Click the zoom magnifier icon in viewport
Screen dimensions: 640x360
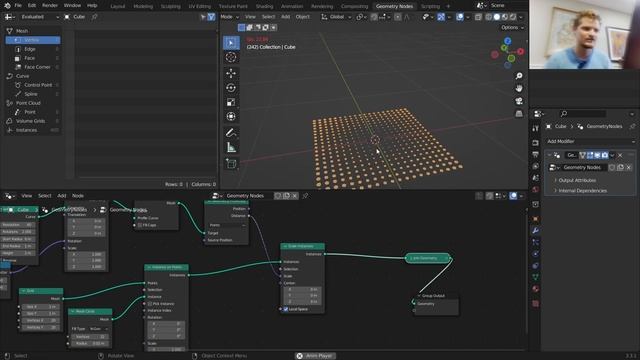click(519, 76)
